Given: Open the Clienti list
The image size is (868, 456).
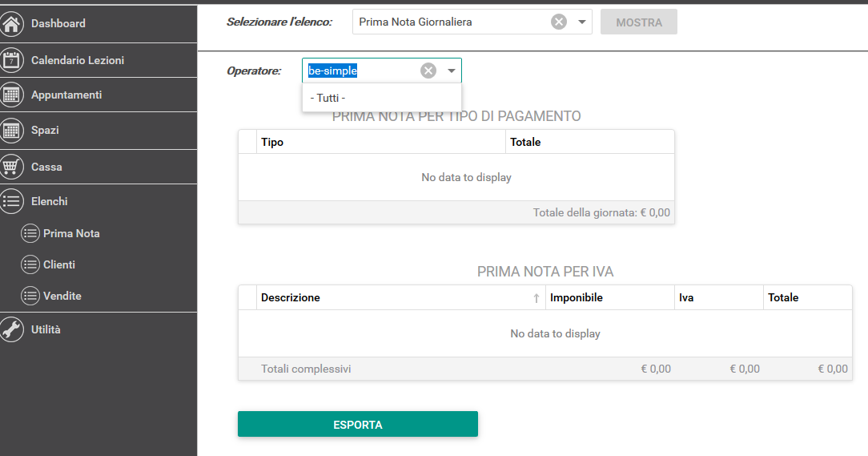Looking at the screenshot, I should (x=59, y=264).
